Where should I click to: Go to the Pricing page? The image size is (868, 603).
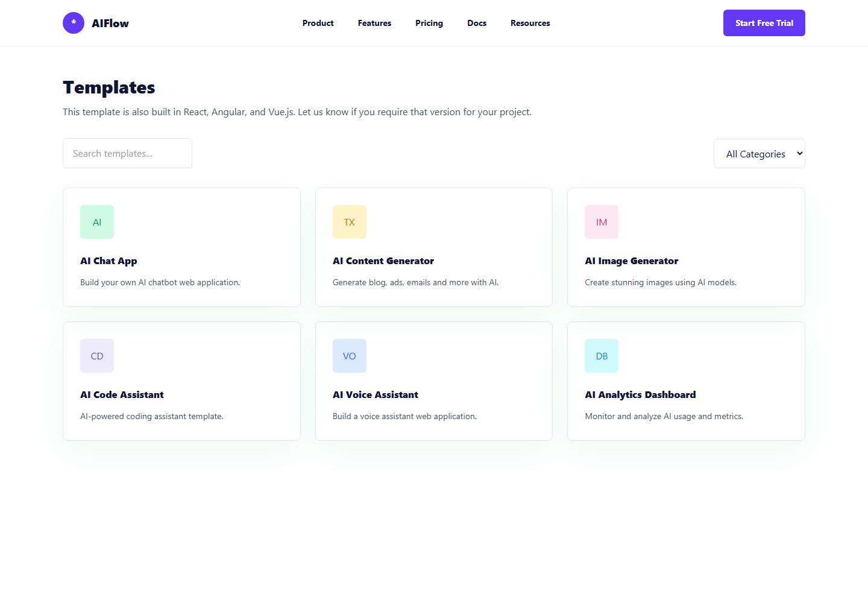coord(429,23)
